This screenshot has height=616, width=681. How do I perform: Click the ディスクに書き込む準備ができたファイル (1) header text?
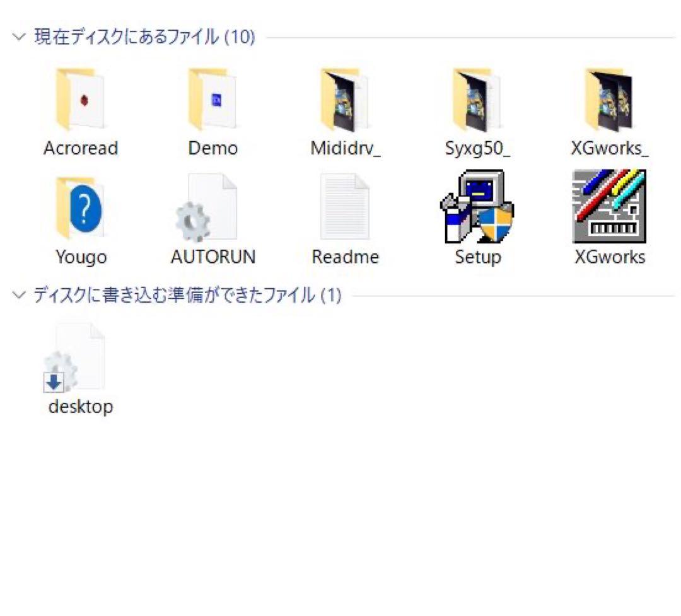click(188, 295)
